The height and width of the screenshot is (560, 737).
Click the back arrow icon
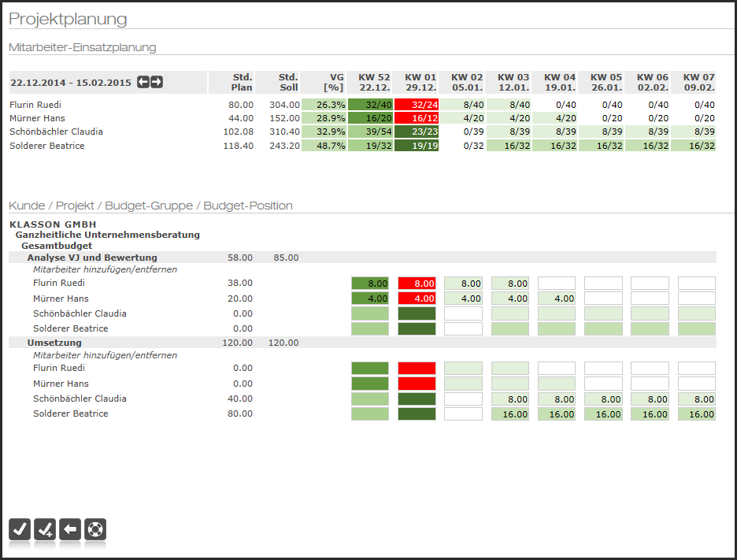(70, 530)
